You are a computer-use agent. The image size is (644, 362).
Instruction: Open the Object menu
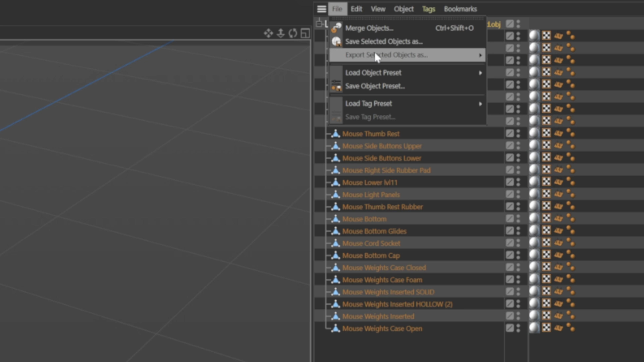pos(404,9)
